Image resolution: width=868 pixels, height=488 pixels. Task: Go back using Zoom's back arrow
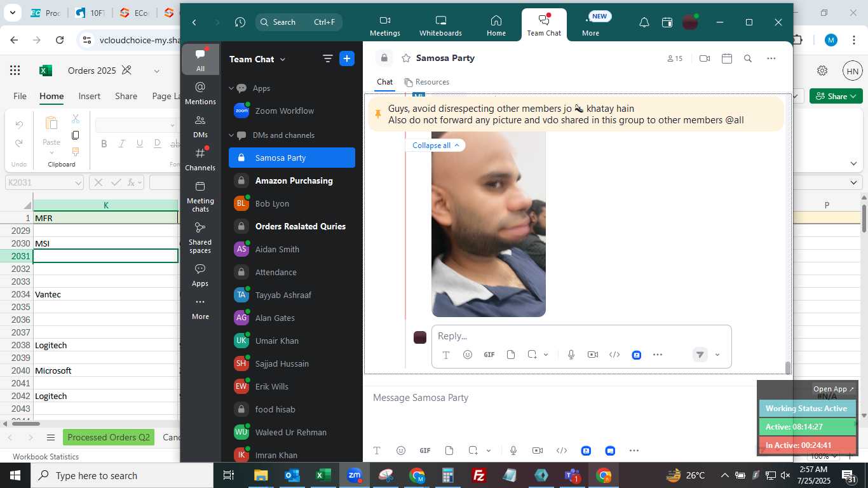coord(194,22)
